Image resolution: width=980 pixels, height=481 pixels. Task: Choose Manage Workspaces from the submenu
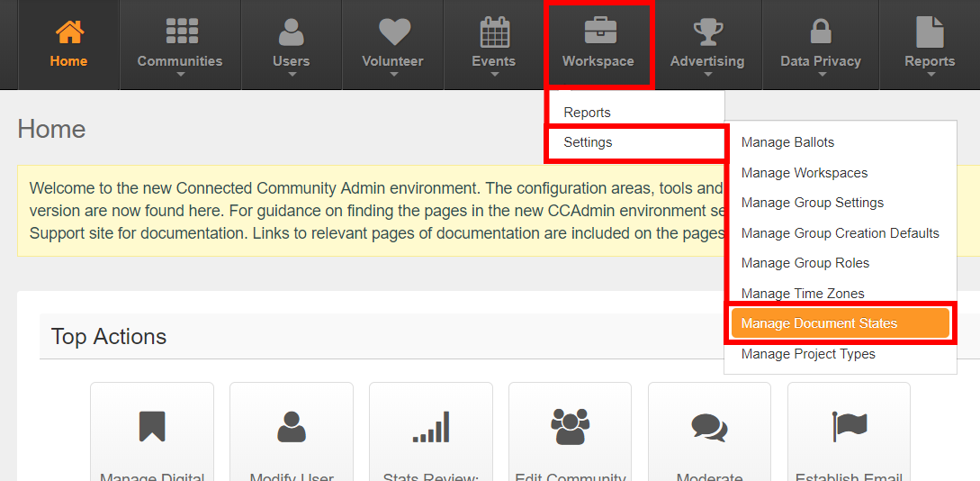(805, 173)
